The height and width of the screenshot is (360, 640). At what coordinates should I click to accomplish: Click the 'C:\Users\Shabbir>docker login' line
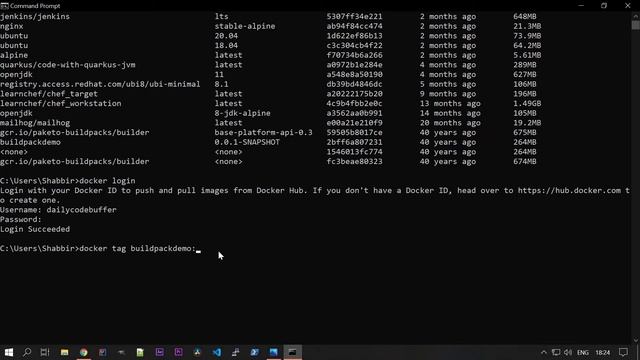tap(68, 181)
